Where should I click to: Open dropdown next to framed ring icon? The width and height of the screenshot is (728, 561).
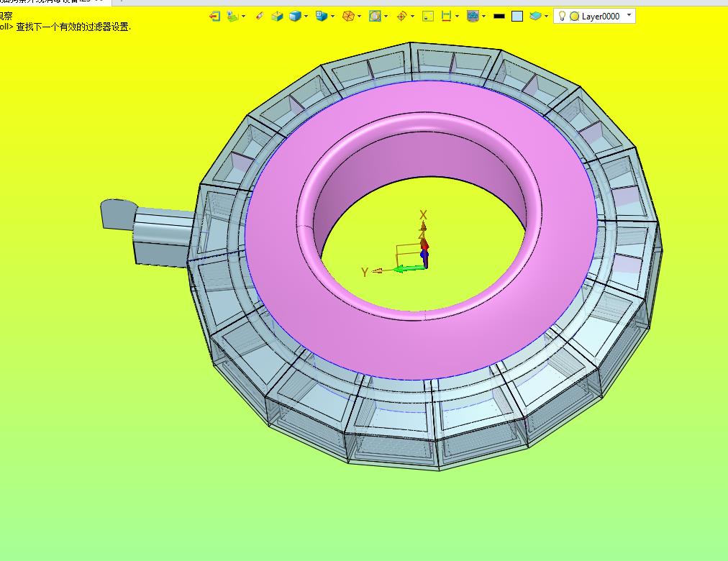pyautogui.click(x=386, y=17)
